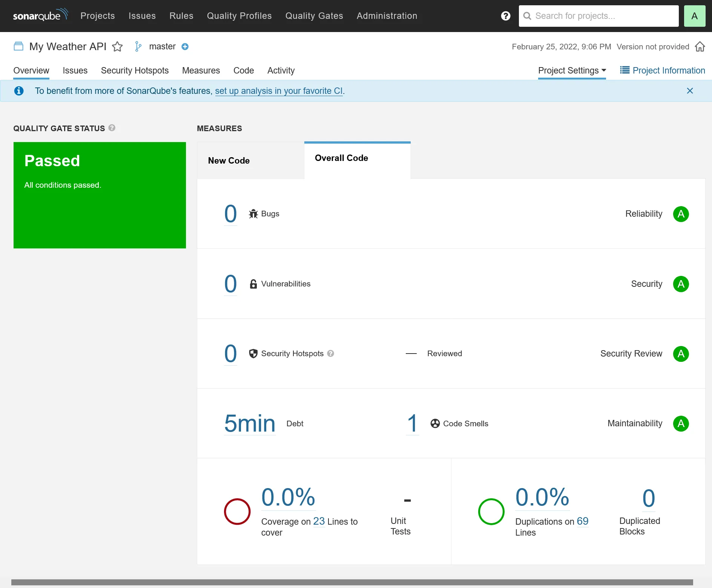
Task: Click the home icon next to Version not provided
Action: [700, 46]
